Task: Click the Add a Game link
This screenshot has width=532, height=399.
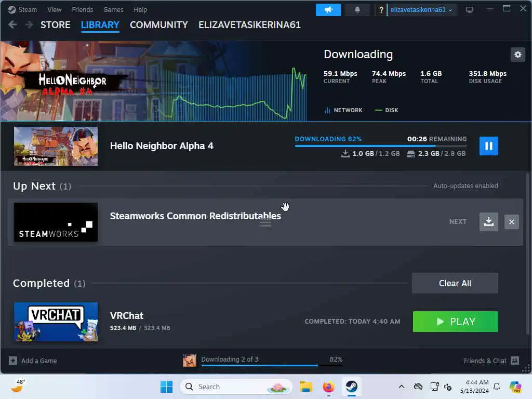Action: click(39, 361)
